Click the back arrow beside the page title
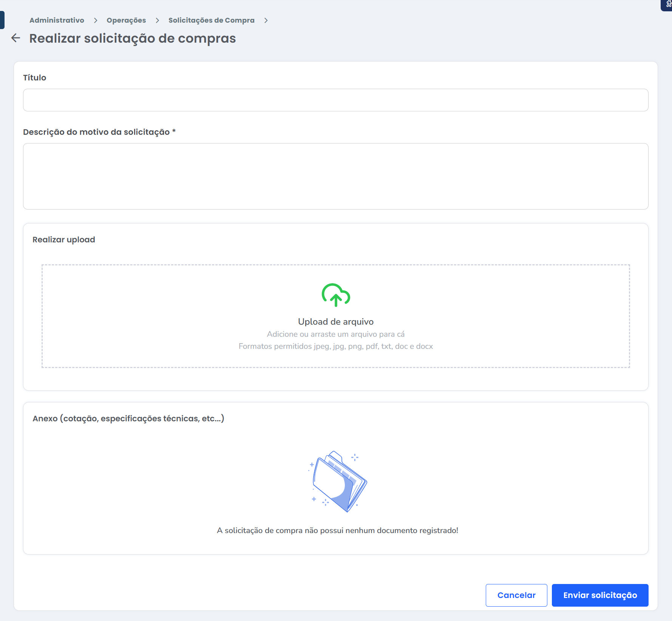 click(x=16, y=38)
